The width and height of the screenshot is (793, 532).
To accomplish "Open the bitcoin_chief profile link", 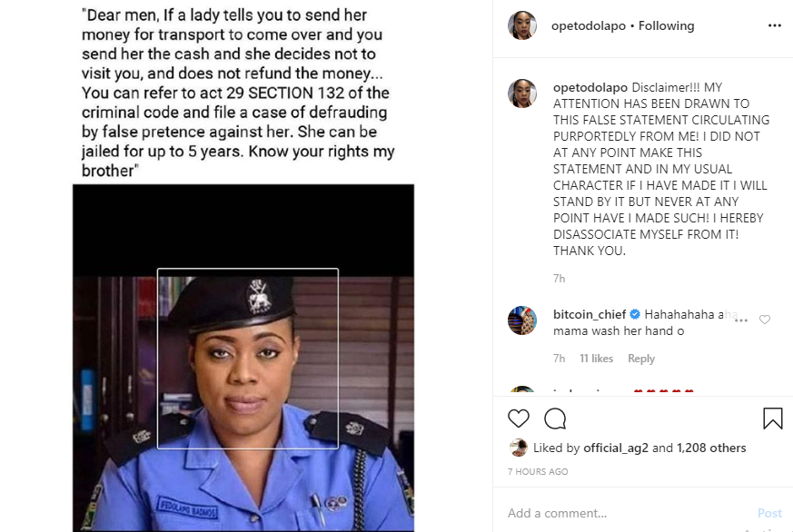I will [590, 314].
